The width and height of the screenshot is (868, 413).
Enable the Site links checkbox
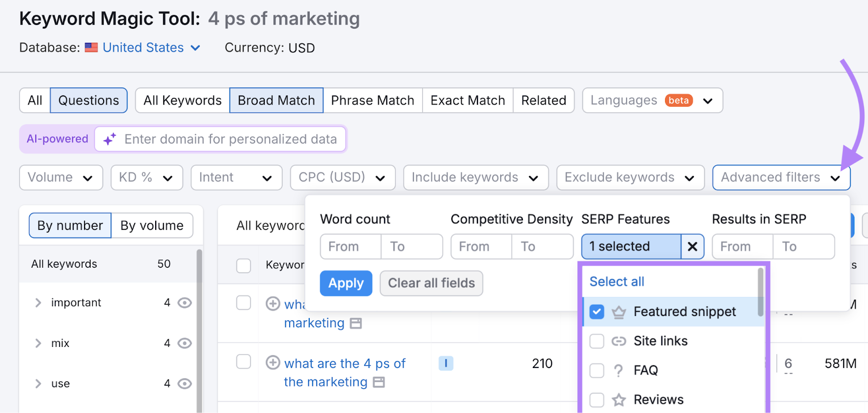click(x=597, y=341)
